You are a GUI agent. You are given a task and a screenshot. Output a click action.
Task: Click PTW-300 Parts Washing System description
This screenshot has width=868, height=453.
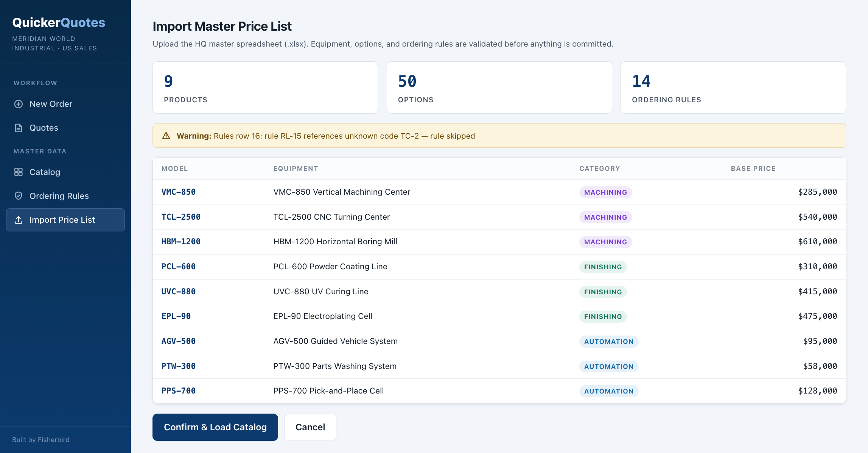pos(335,366)
